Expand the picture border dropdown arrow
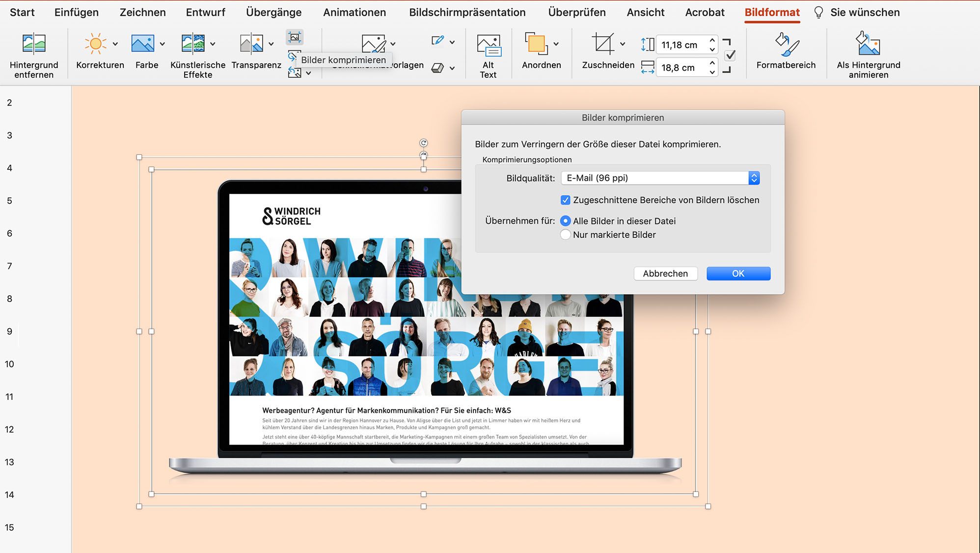 (452, 42)
